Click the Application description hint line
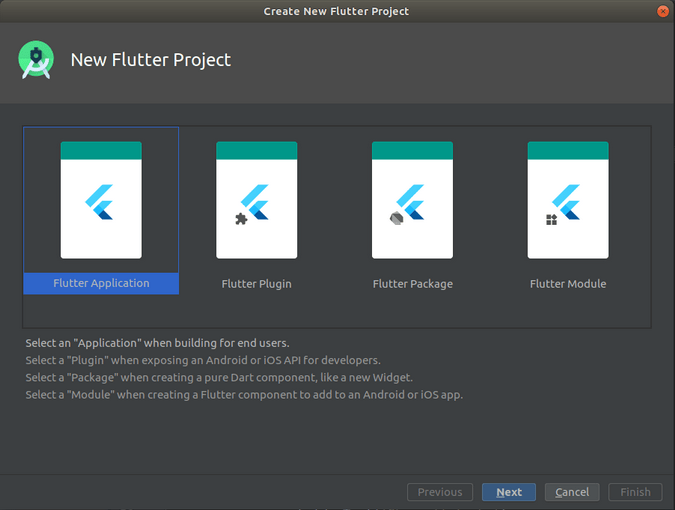This screenshot has height=510, width=675. point(157,343)
